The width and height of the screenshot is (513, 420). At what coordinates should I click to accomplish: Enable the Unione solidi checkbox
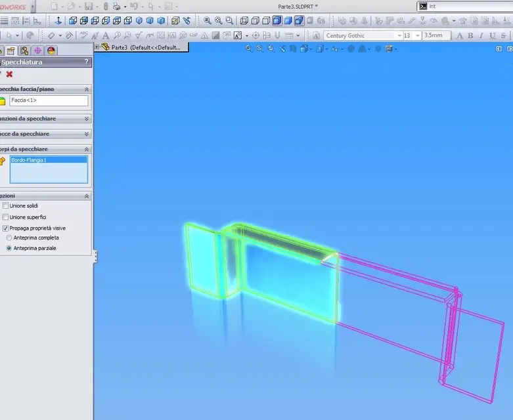pos(6,206)
